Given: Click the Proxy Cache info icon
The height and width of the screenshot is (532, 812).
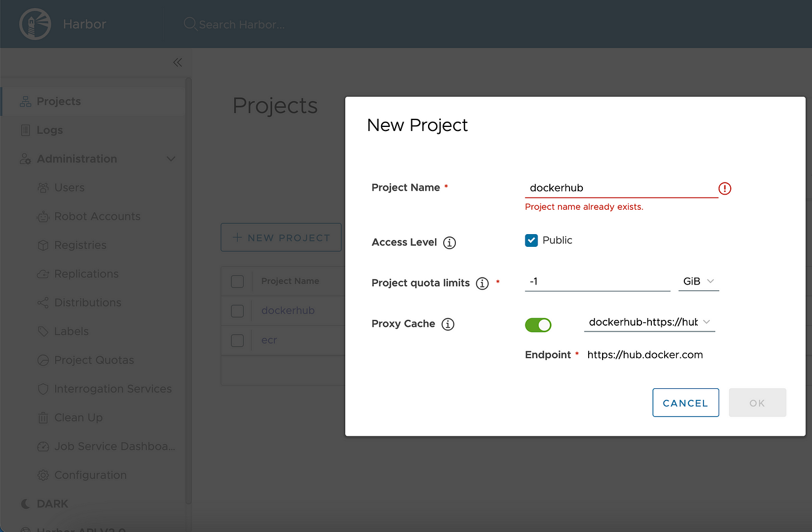Looking at the screenshot, I should [448, 324].
